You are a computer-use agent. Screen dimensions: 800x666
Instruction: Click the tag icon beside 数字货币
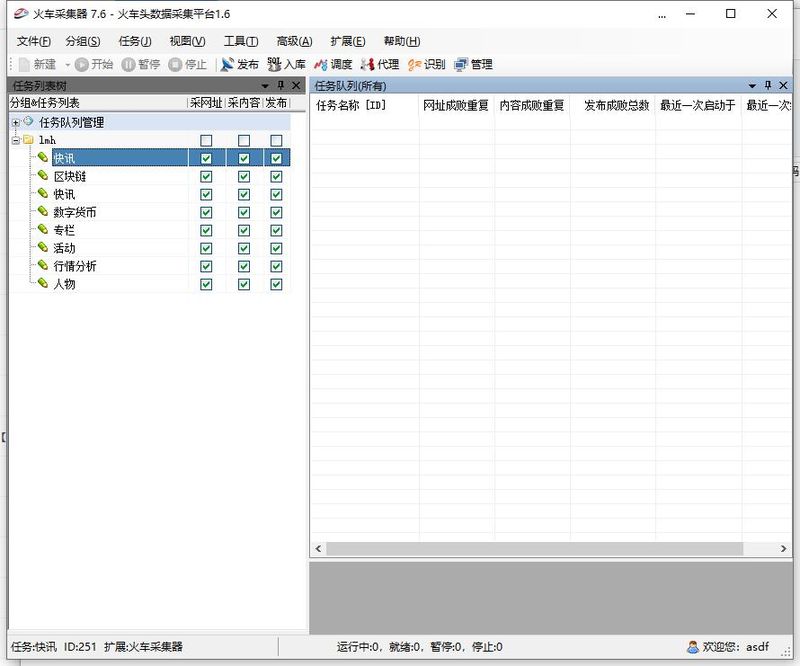click(x=43, y=211)
